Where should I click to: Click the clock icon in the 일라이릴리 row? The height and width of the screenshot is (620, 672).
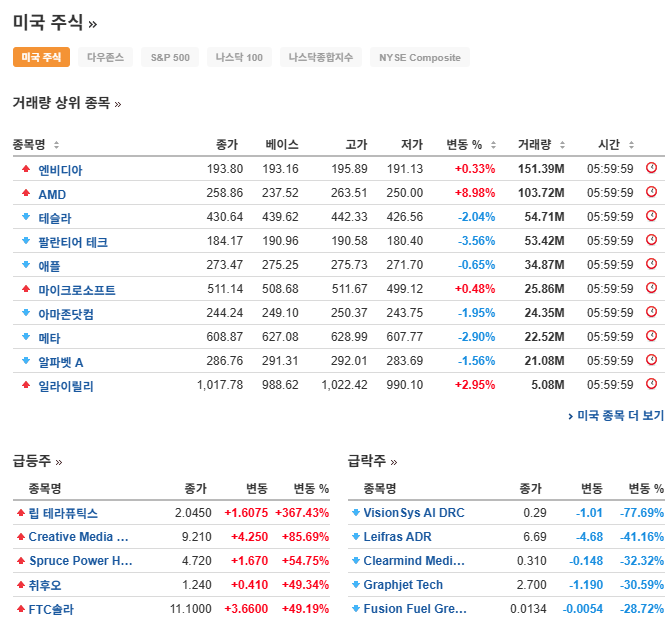point(651,383)
